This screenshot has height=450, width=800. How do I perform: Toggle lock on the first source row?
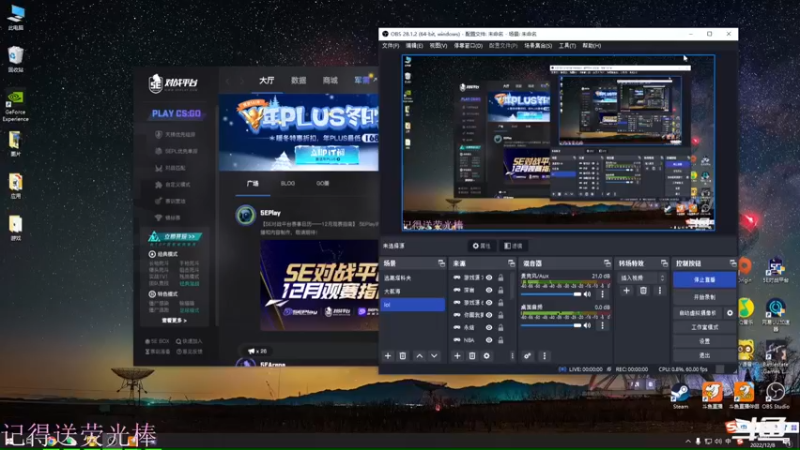(501, 278)
